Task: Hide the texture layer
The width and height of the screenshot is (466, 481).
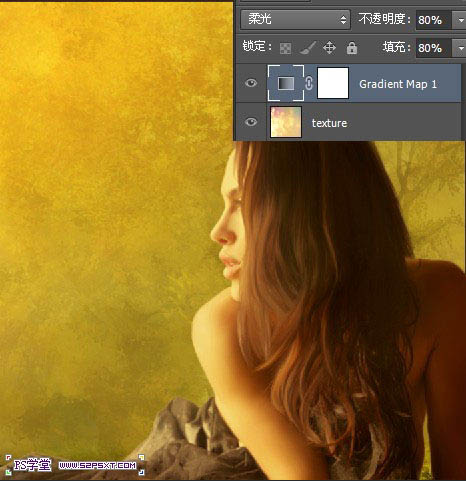Action: coord(251,122)
